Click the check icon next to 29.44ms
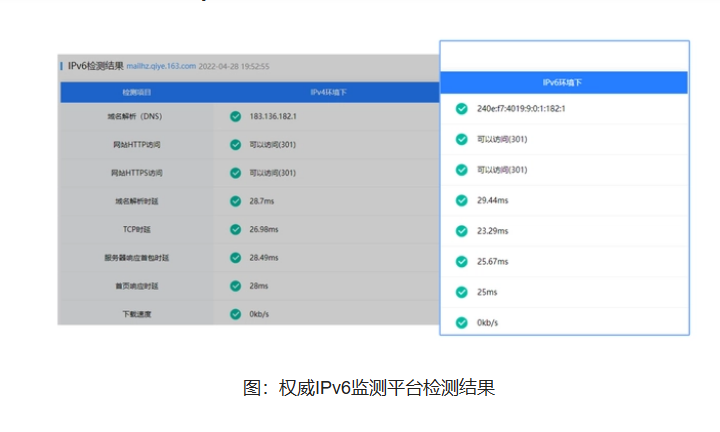 coord(461,201)
